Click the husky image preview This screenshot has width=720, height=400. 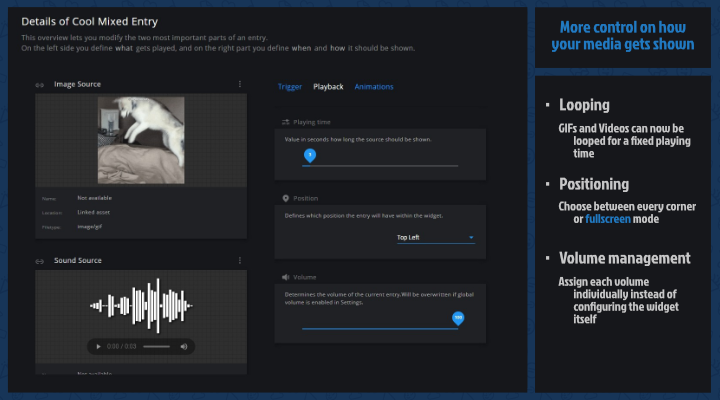coord(141,140)
